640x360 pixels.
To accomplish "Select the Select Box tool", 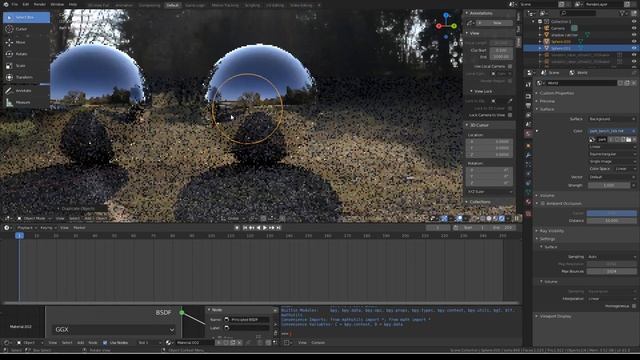I will 26,18.
